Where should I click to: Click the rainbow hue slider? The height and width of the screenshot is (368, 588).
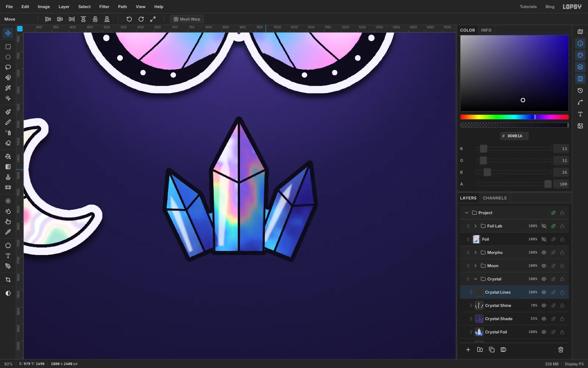pos(514,117)
